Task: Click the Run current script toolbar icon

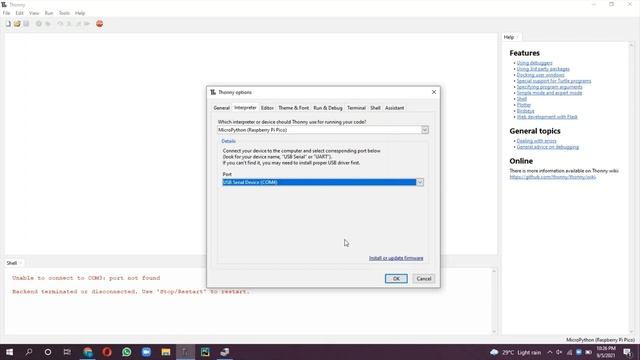Action: click(x=38, y=24)
